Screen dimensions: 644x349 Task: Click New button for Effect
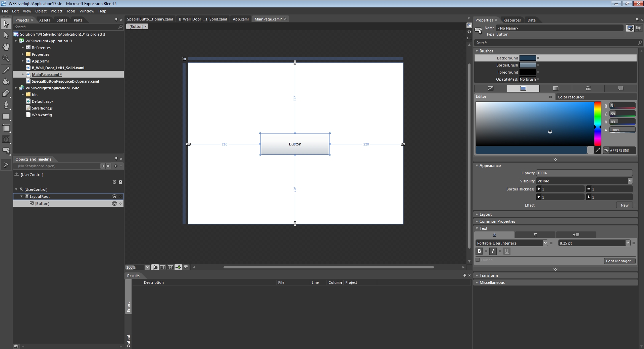(x=624, y=205)
